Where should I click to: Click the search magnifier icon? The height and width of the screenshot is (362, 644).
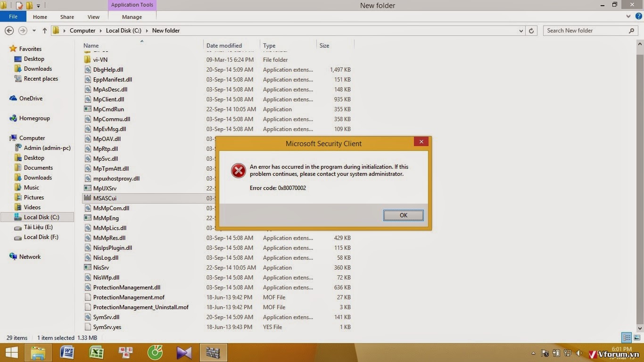(632, 31)
